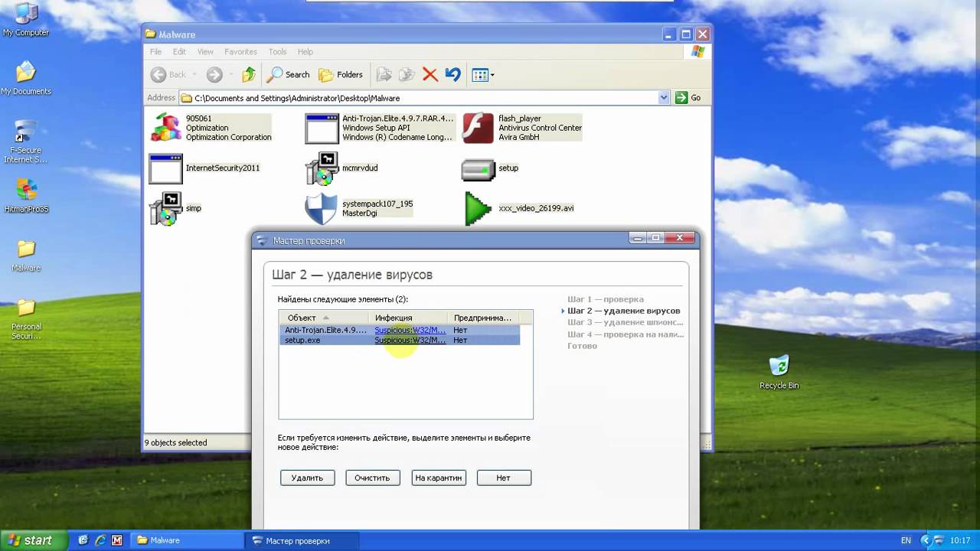Select the flash_player file icon
Screen dimensions: 980x551
pyautogui.click(x=478, y=128)
